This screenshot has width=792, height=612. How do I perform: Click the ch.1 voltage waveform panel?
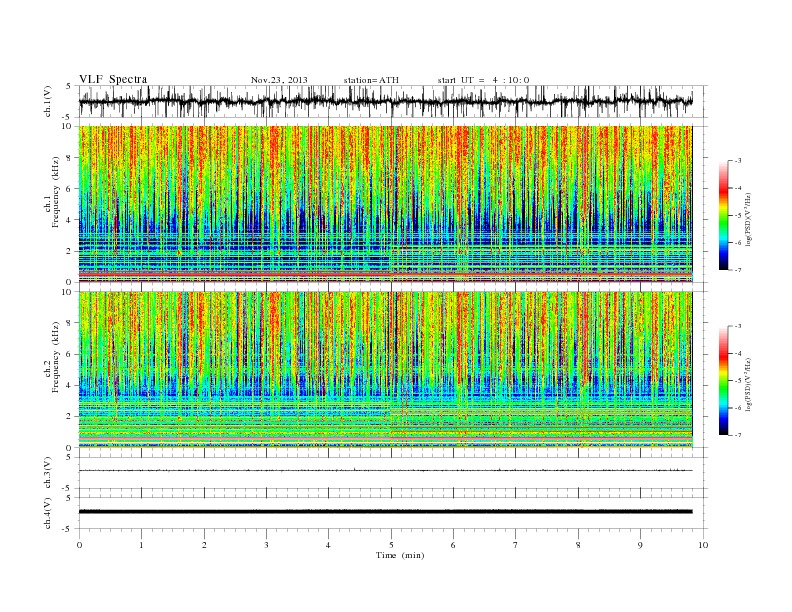pyautogui.click(x=393, y=102)
